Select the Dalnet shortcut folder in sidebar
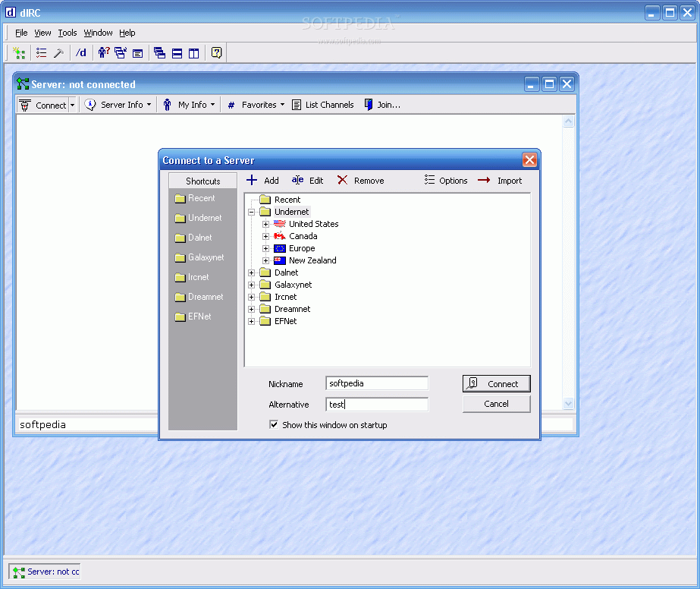 point(193,238)
